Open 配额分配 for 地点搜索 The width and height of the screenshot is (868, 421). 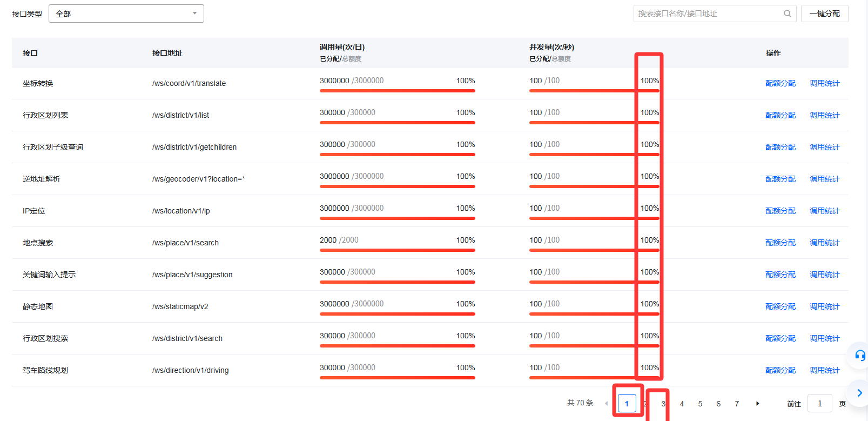pos(780,243)
